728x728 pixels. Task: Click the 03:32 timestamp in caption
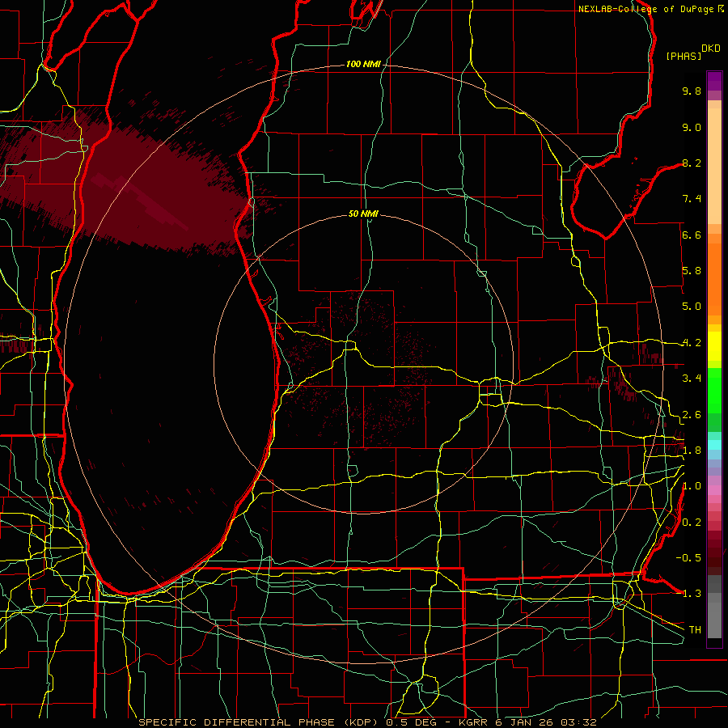578,722
